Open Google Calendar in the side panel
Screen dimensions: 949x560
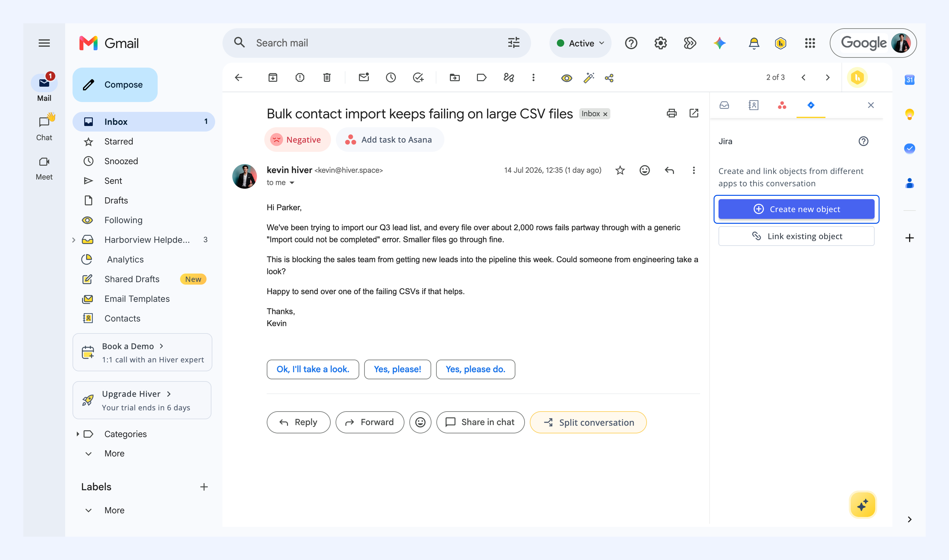tap(910, 80)
